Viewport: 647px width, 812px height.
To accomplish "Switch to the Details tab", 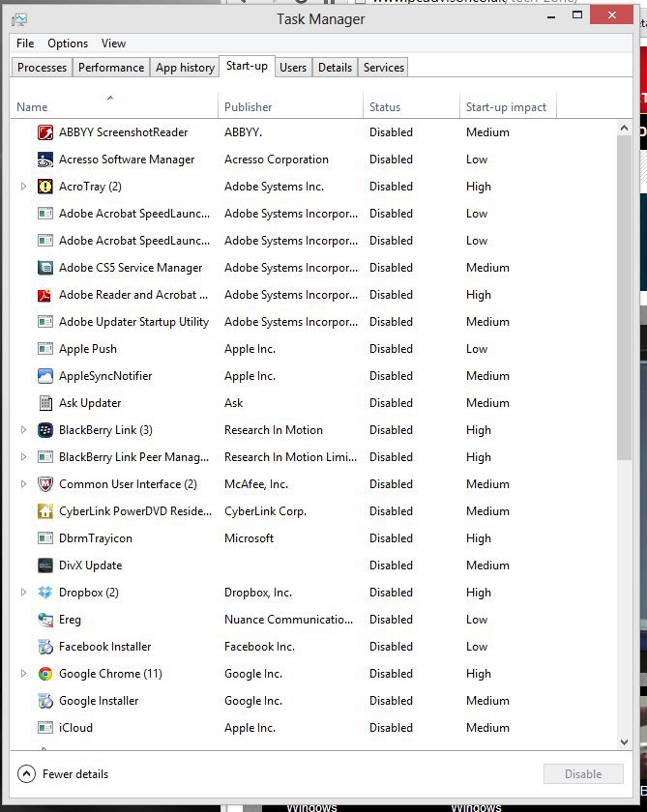I will tap(336, 68).
